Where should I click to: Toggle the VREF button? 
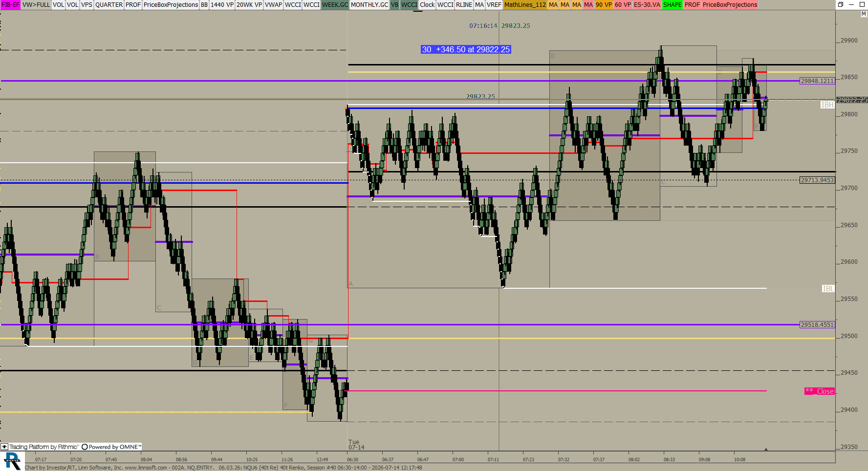[494, 4]
